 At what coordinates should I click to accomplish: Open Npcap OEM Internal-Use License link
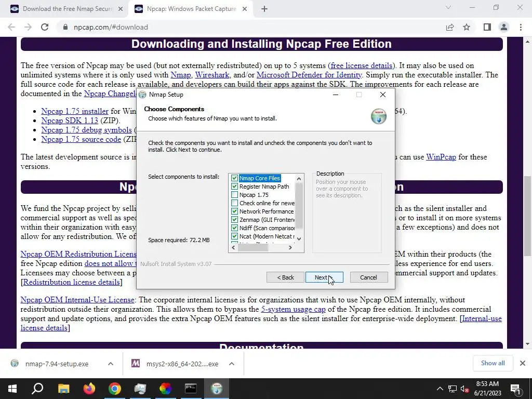click(77, 300)
